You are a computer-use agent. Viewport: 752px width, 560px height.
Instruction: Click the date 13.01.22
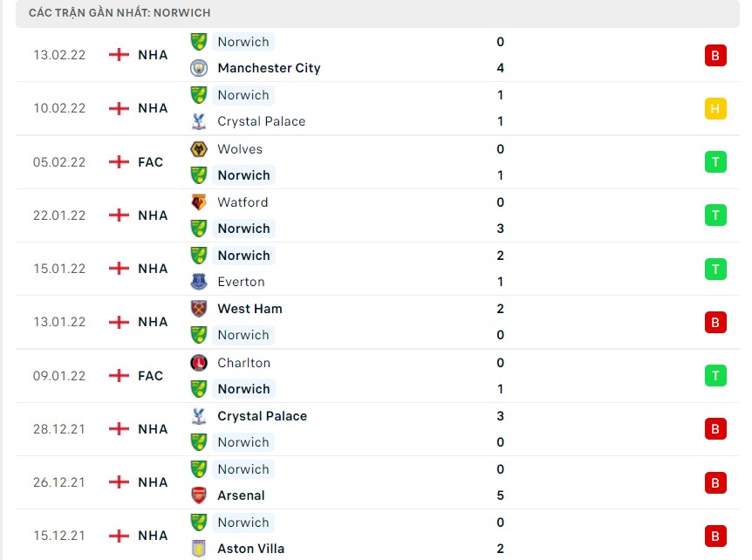58,322
